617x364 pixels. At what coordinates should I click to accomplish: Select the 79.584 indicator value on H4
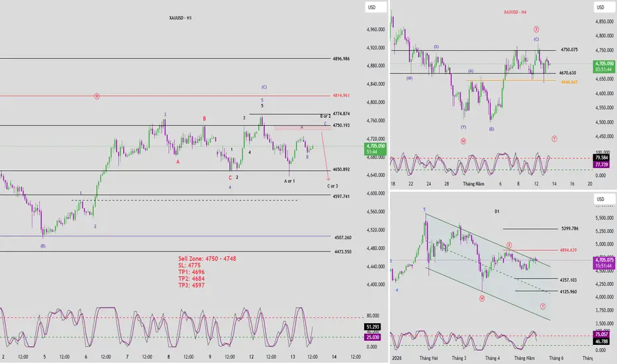601,158
